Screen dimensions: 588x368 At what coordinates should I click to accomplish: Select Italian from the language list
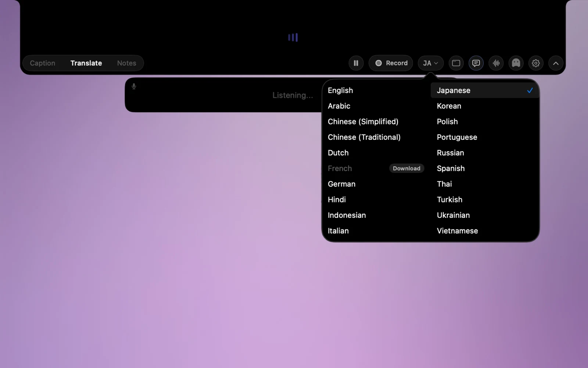click(x=376, y=231)
